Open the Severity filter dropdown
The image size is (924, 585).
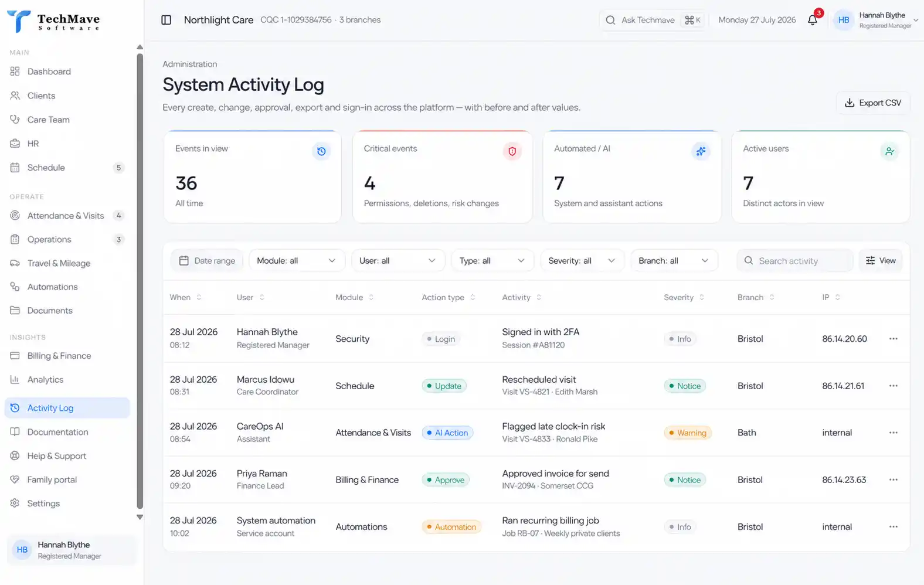click(582, 261)
